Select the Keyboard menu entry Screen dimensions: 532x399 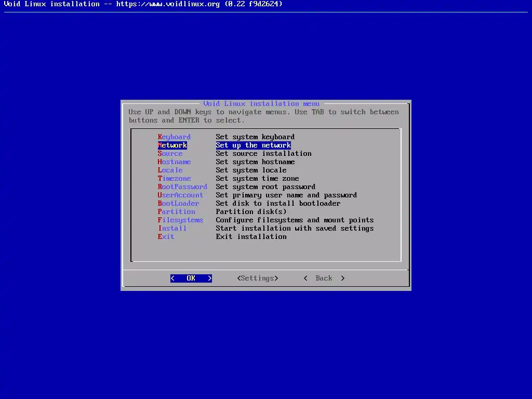(174, 137)
